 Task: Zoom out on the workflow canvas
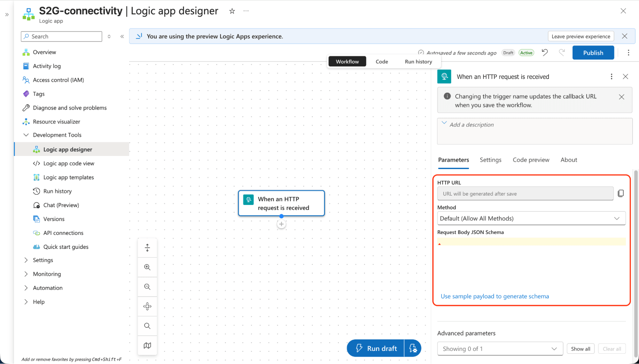147,287
